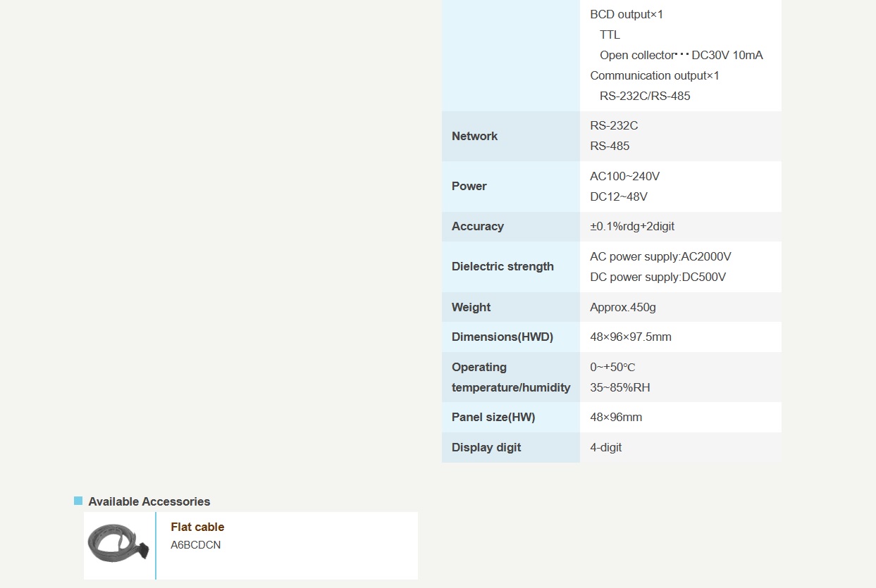Click the A6BCDCN model number
The height and width of the screenshot is (588, 876).
[x=195, y=545]
